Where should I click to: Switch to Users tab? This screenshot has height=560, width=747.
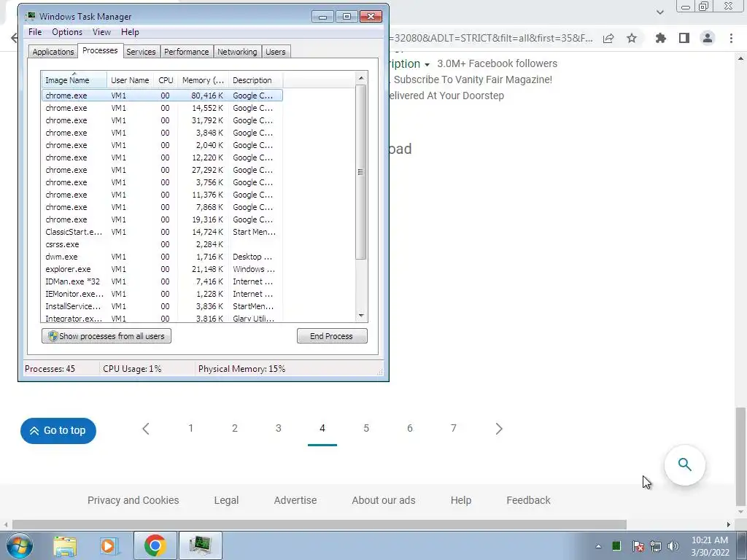(x=275, y=52)
